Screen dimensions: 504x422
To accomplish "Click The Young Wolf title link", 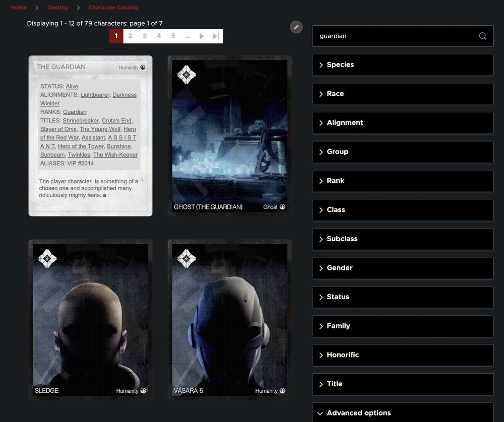I will click(x=100, y=129).
